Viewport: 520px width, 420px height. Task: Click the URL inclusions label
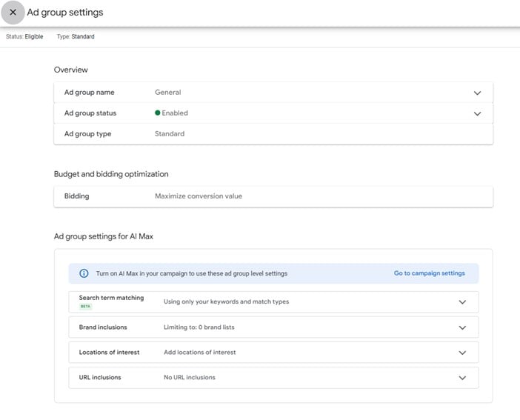tap(100, 378)
